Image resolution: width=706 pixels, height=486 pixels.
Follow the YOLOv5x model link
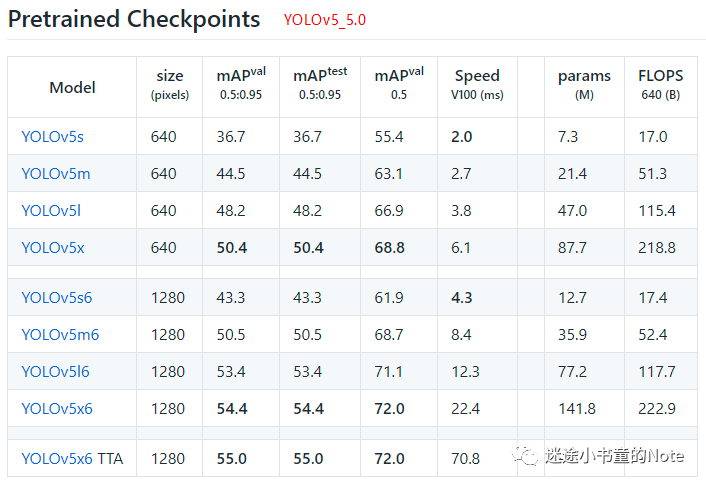[53, 248]
